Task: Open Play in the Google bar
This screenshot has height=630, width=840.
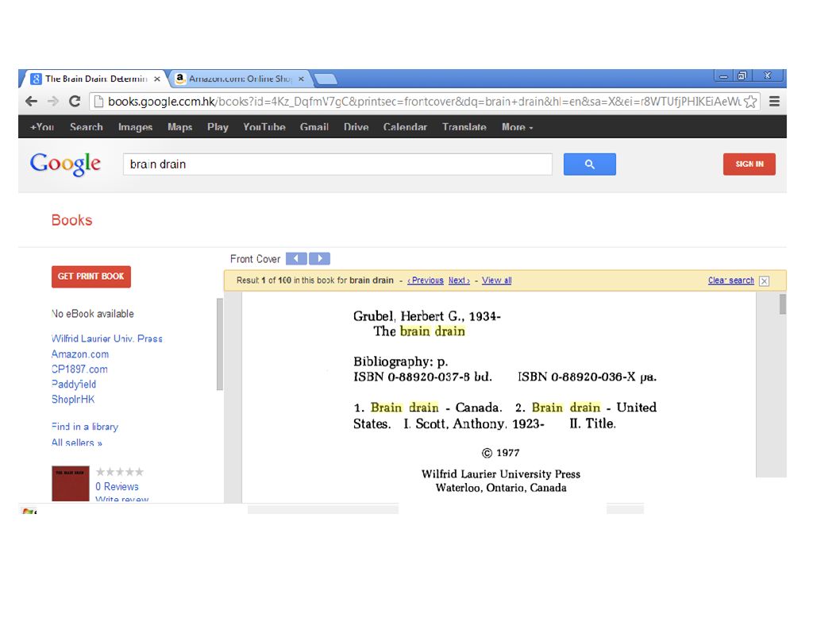Action: click(x=218, y=127)
